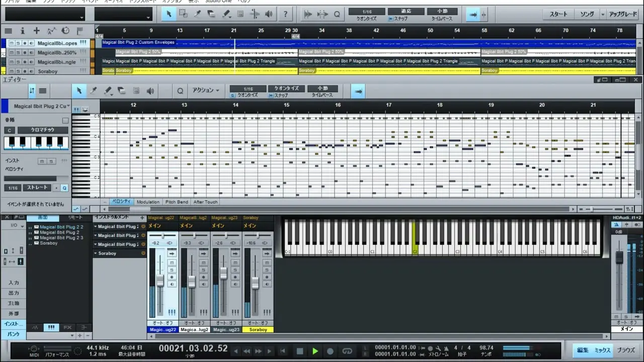
Task: Show FX panel in mixer console
Action: point(67,327)
